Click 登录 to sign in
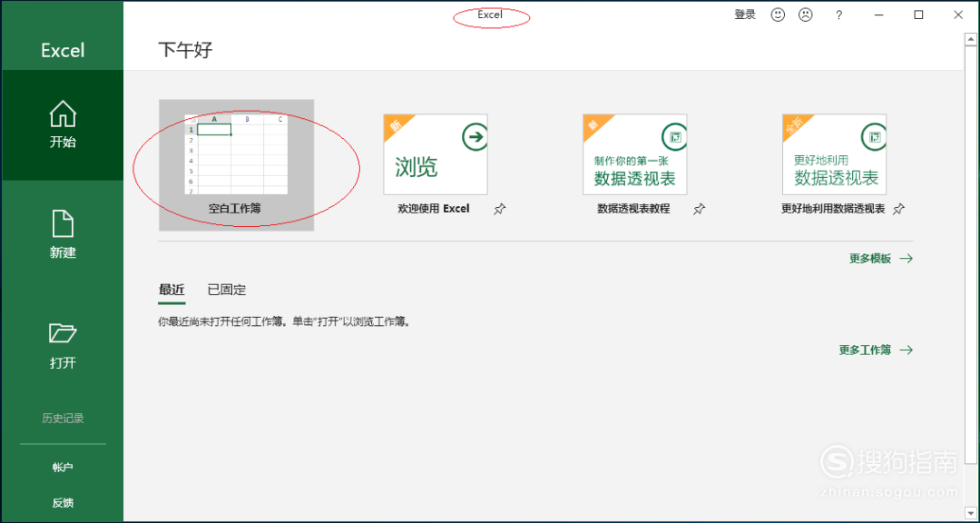The image size is (980, 523). pyautogui.click(x=745, y=15)
